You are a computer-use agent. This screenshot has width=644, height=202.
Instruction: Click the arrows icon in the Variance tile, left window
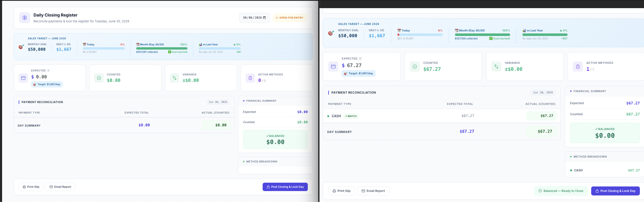click(174, 78)
